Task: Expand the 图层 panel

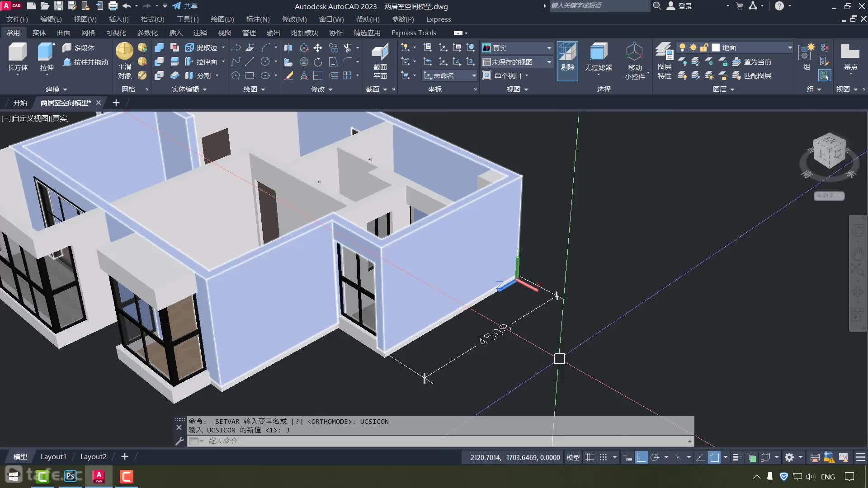Action: click(x=723, y=89)
